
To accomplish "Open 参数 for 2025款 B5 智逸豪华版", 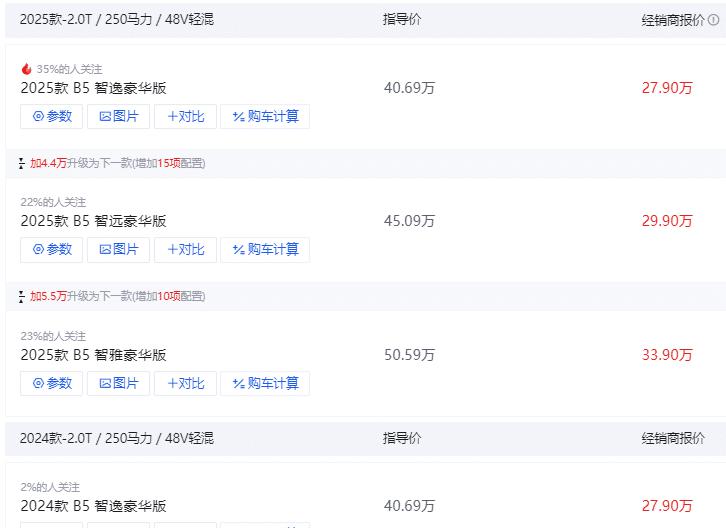I will click(51, 116).
